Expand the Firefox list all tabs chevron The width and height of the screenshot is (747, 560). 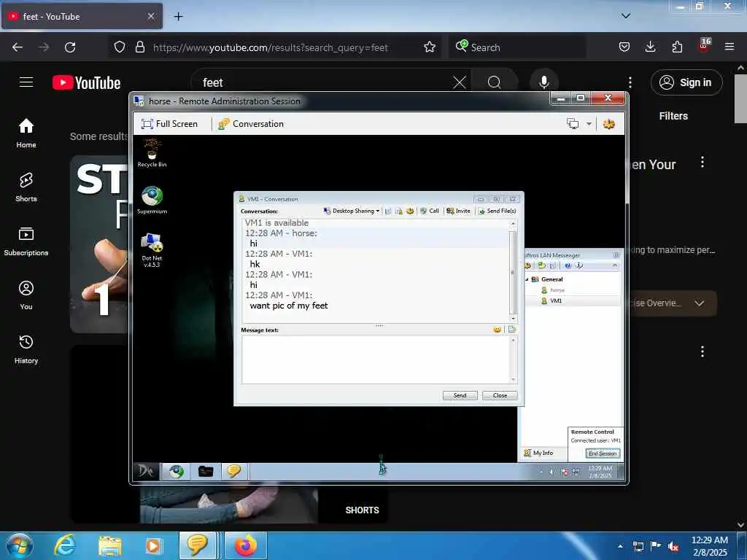click(x=626, y=16)
